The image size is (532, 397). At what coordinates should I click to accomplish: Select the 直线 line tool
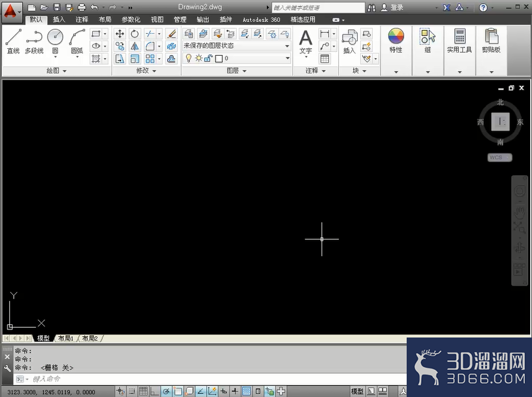13,41
